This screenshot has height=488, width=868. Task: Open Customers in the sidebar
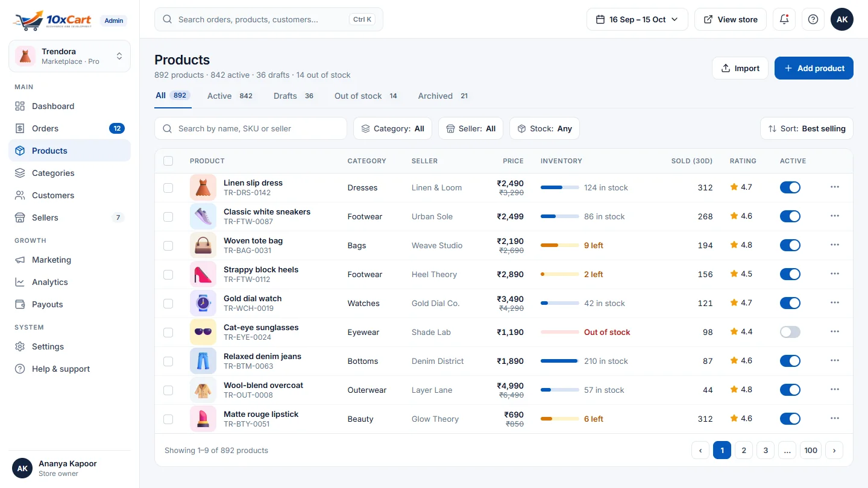(x=69, y=195)
